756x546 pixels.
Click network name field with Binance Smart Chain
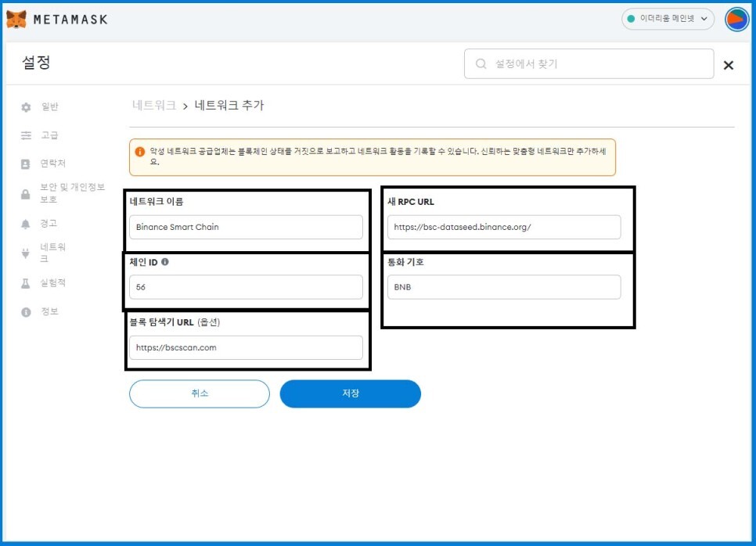[x=246, y=227]
